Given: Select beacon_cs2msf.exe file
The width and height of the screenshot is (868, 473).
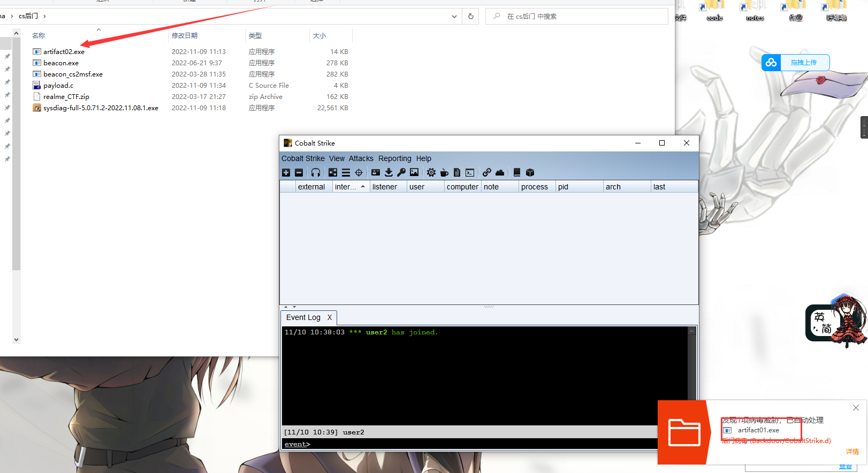Looking at the screenshot, I should (73, 74).
